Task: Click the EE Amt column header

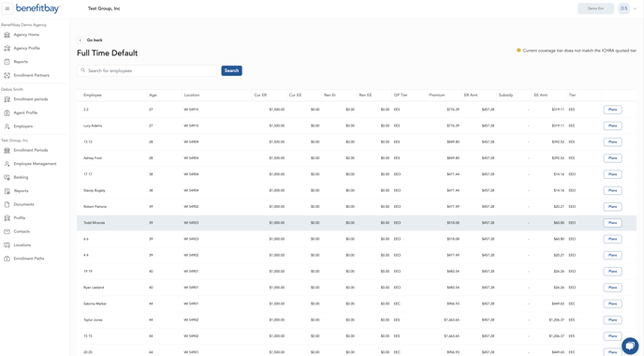Action: tap(540, 95)
